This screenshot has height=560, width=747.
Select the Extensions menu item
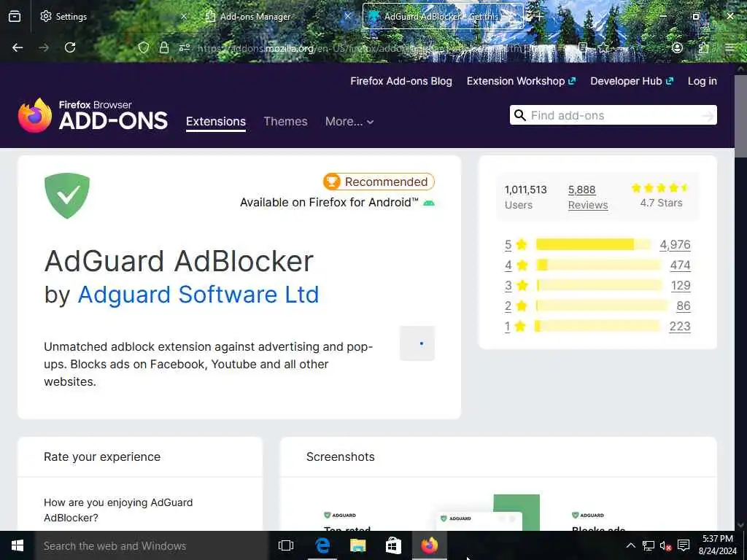click(216, 122)
